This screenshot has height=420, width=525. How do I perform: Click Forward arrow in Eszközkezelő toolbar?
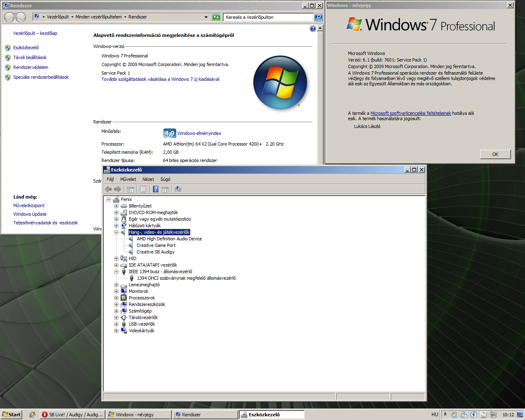(x=118, y=189)
